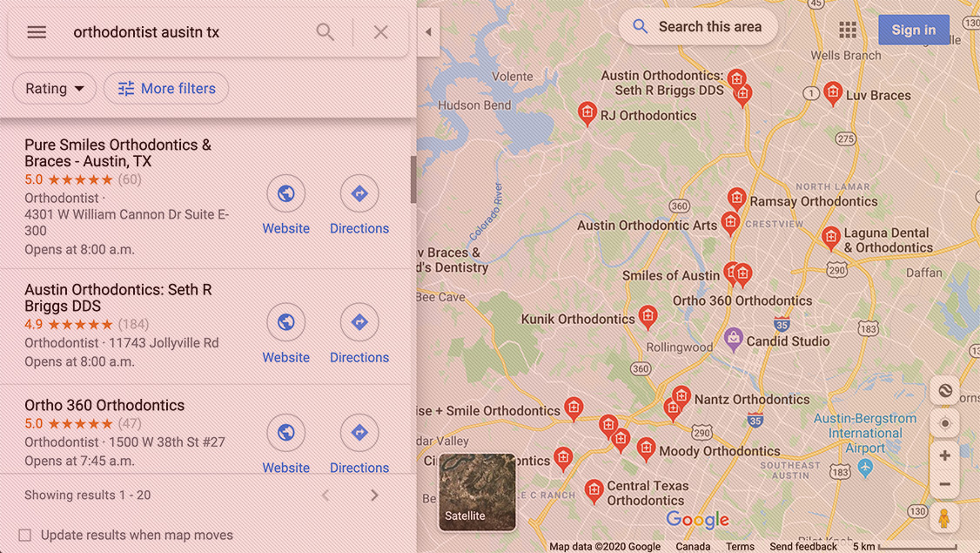Click the Ramsay Orthodontics map pin
The image size is (980, 553).
(736, 199)
